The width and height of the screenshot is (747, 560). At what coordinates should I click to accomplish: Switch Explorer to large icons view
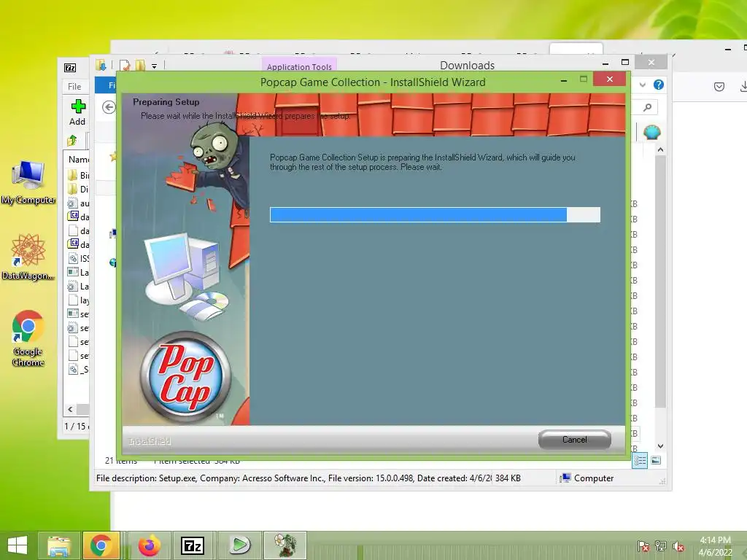656,460
